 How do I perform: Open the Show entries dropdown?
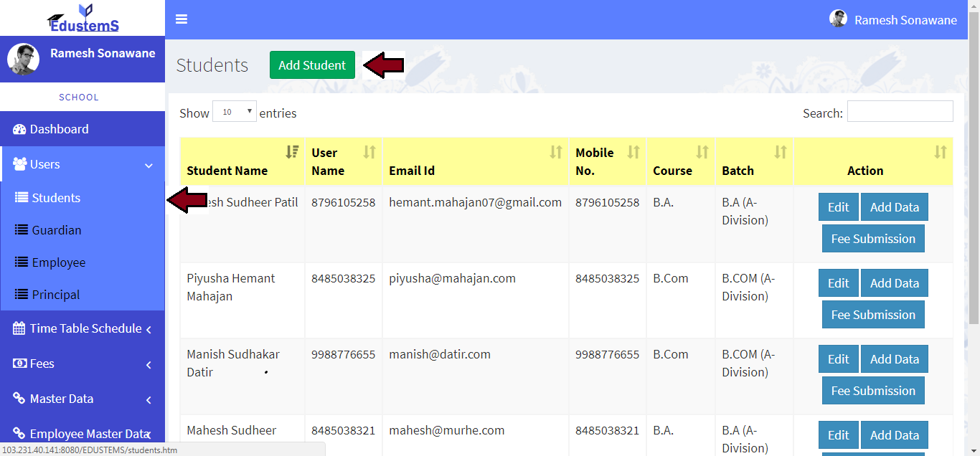(235, 112)
